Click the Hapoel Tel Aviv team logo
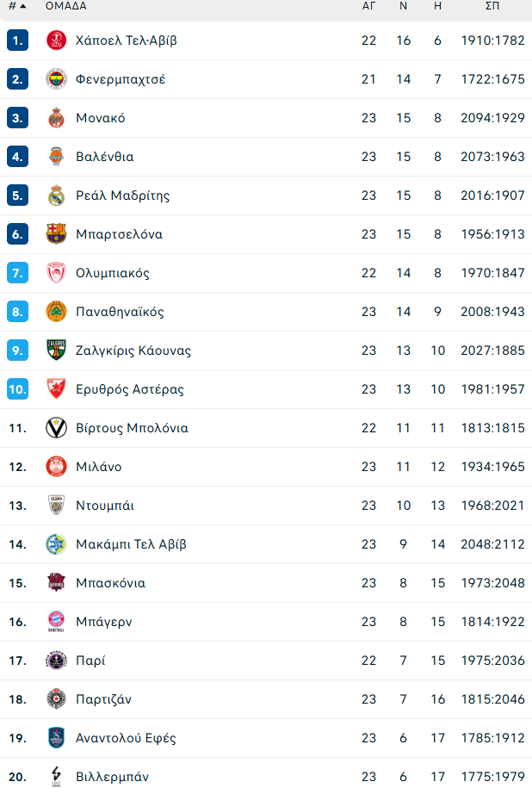 click(56, 40)
